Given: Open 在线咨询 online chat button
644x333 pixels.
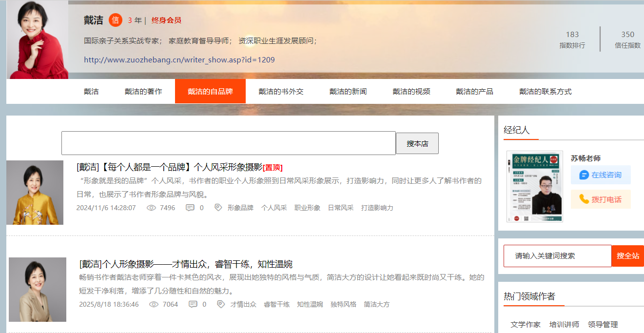Looking at the screenshot, I should [601, 175].
